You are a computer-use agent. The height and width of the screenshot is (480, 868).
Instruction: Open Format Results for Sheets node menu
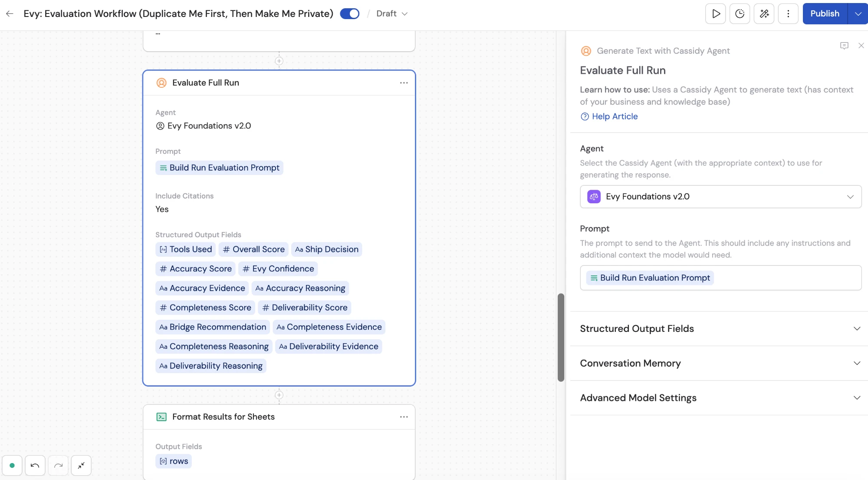click(404, 417)
